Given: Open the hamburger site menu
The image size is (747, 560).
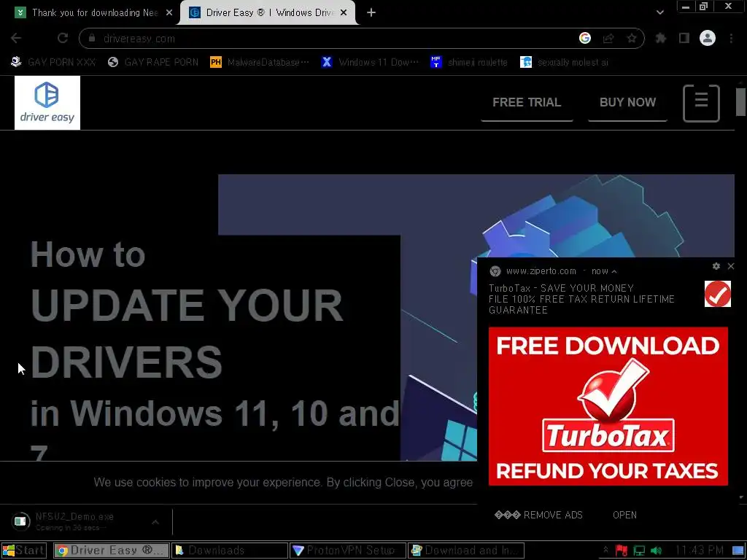Looking at the screenshot, I should tap(701, 103).
